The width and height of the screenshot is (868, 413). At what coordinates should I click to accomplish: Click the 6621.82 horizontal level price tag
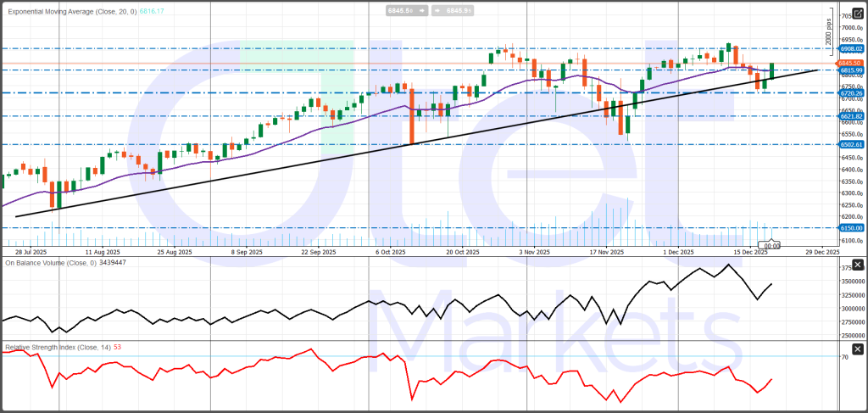[x=850, y=116]
